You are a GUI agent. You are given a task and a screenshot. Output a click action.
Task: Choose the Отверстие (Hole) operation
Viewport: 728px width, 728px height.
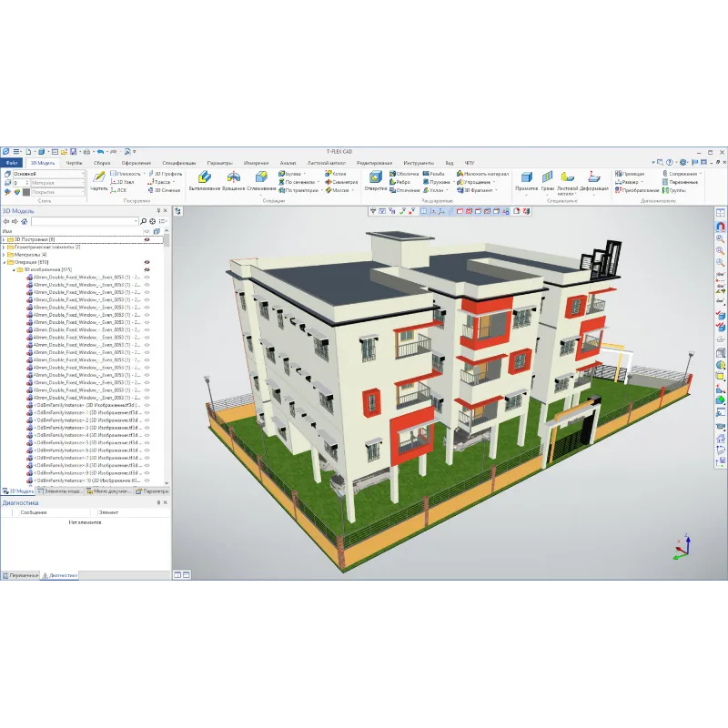point(375,178)
